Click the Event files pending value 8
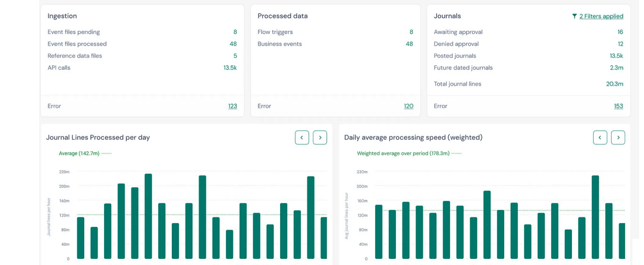This screenshot has height=265, width=644. [235, 32]
